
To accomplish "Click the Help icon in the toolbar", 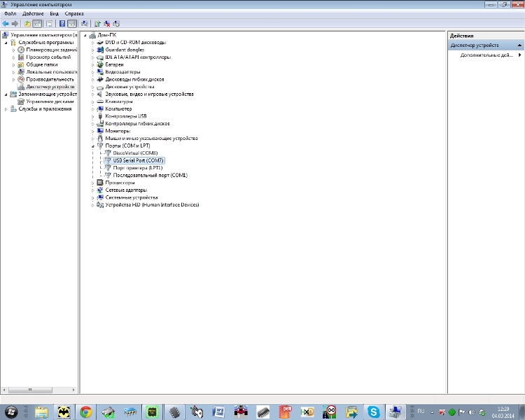I will pos(62,23).
